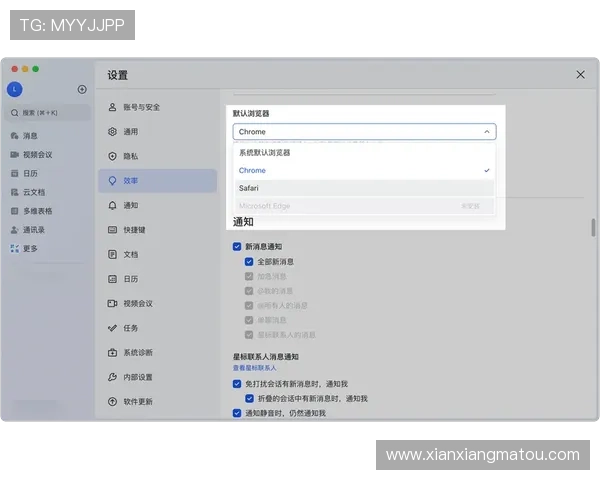The width and height of the screenshot is (600, 480).
Task: Click the 文档 document icon in settings
Action: point(112,255)
